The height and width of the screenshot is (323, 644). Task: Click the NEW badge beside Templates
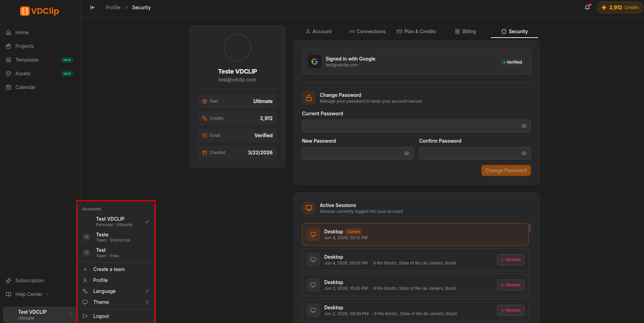coord(67,60)
